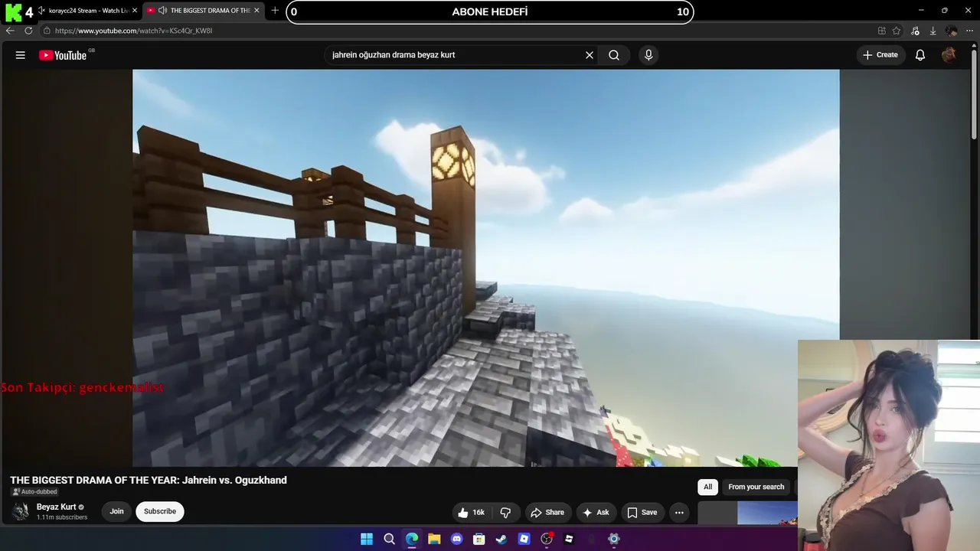This screenshot has height=551, width=980.
Task: Submit search with the magnifier button
Action: tap(614, 55)
